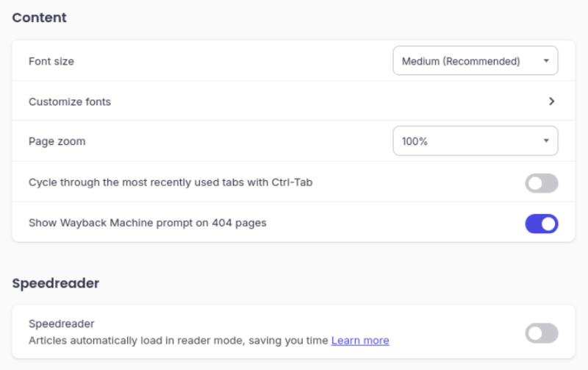Click the Page zoom label
Screen dimensions: 588x370
[x=57, y=141]
